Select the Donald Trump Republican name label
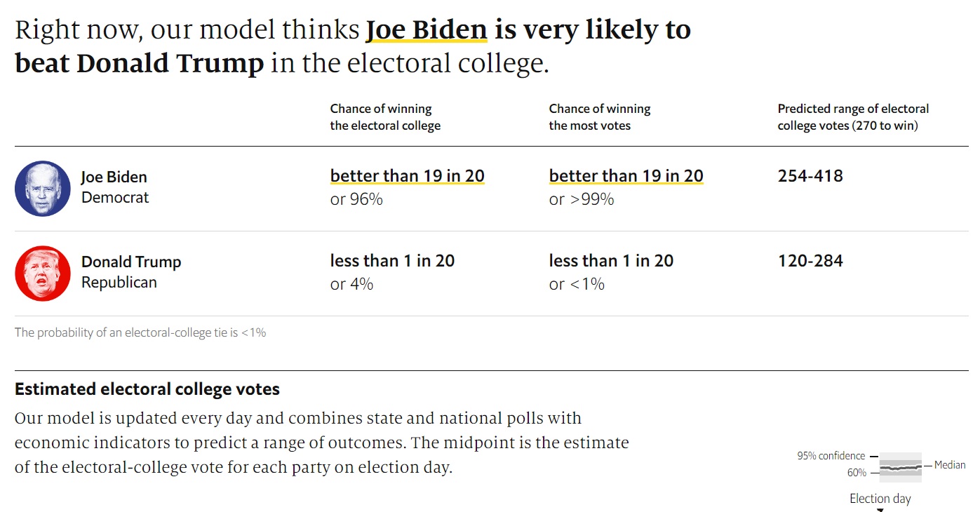This screenshot has width=980, height=512. [x=131, y=272]
